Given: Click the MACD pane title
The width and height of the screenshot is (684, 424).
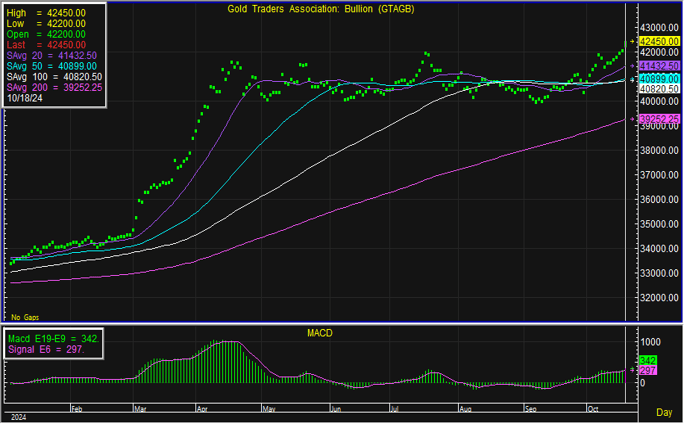Looking at the screenshot, I should click(320, 332).
